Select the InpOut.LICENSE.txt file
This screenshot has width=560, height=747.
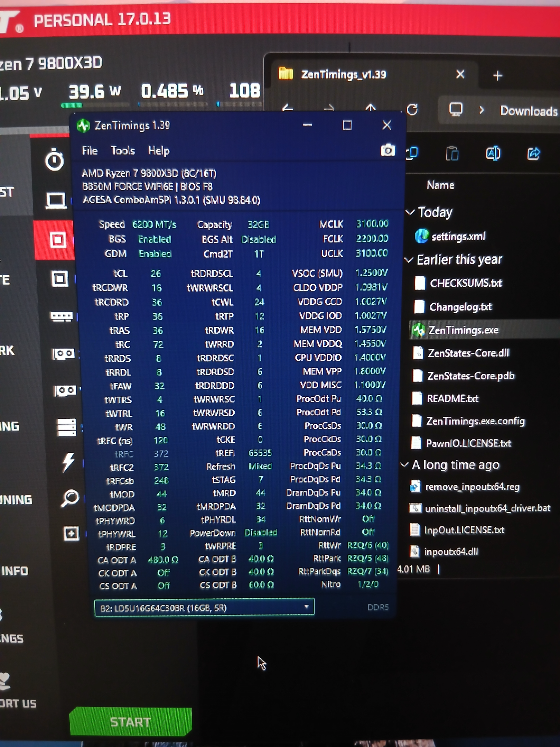tap(464, 530)
